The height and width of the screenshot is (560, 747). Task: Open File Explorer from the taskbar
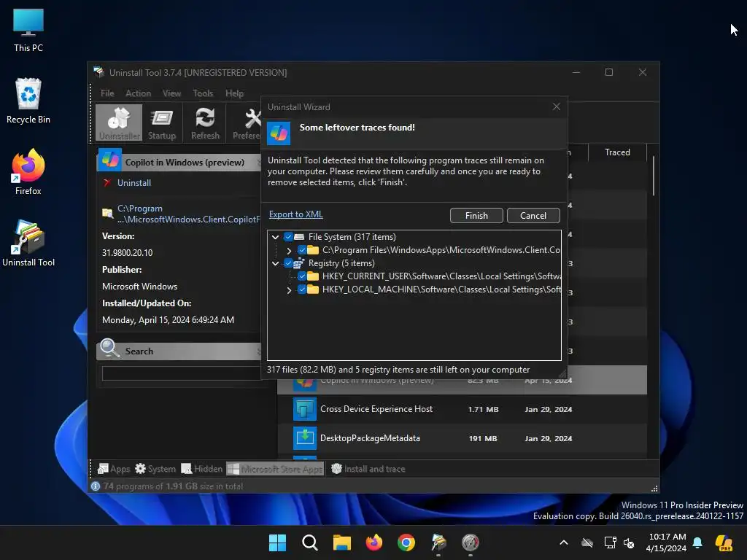pos(341,542)
